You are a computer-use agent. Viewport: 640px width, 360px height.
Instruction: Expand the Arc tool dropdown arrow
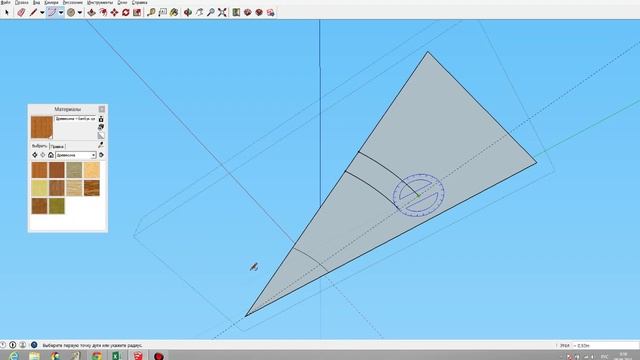[x=61, y=13]
